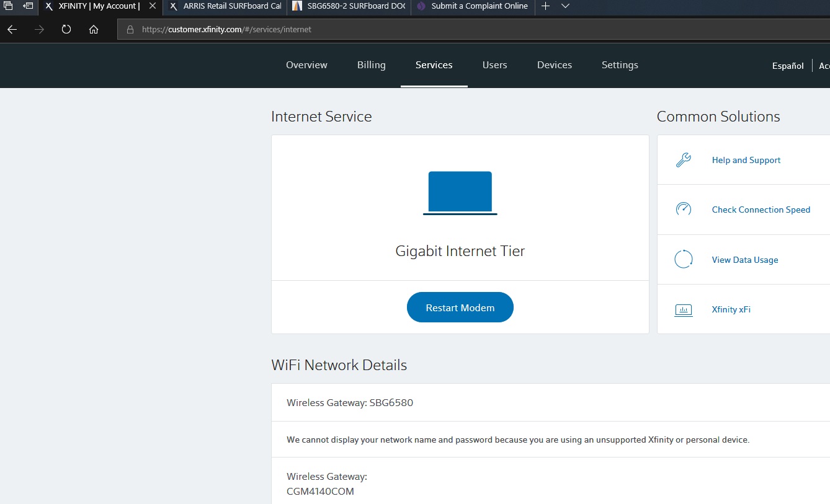This screenshot has width=830, height=504.
Task: Open the Settings navigation item
Action: coord(620,65)
